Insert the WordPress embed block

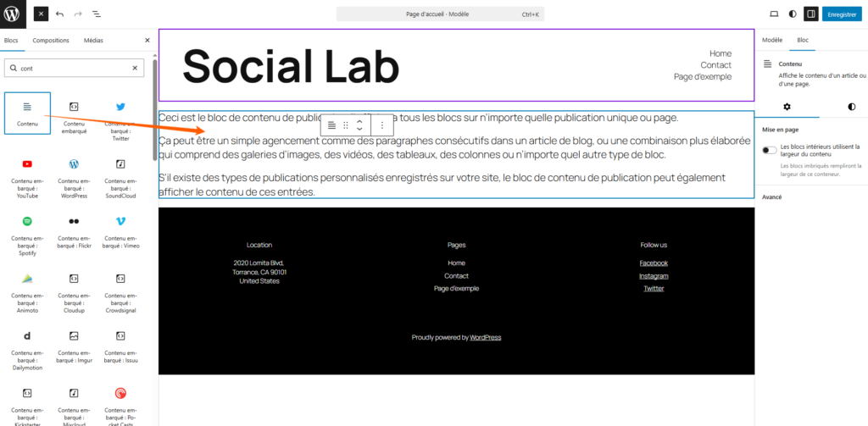(x=75, y=178)
